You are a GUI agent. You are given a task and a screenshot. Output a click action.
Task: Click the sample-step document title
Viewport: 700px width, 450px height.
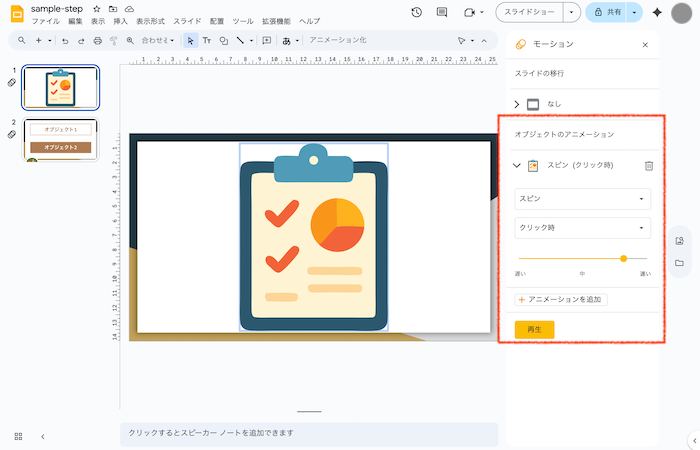57,9
